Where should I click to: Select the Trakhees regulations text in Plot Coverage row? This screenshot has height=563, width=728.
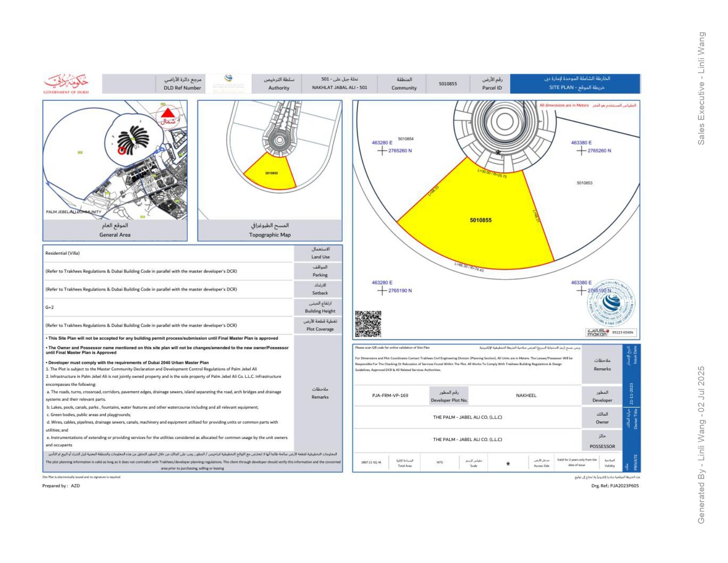click(x=141, y=325)
